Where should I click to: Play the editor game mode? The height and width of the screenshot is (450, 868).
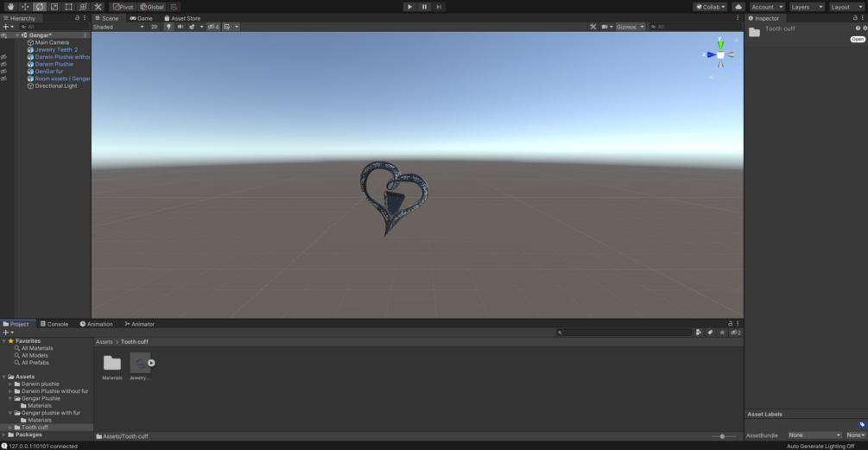(409, 7)
